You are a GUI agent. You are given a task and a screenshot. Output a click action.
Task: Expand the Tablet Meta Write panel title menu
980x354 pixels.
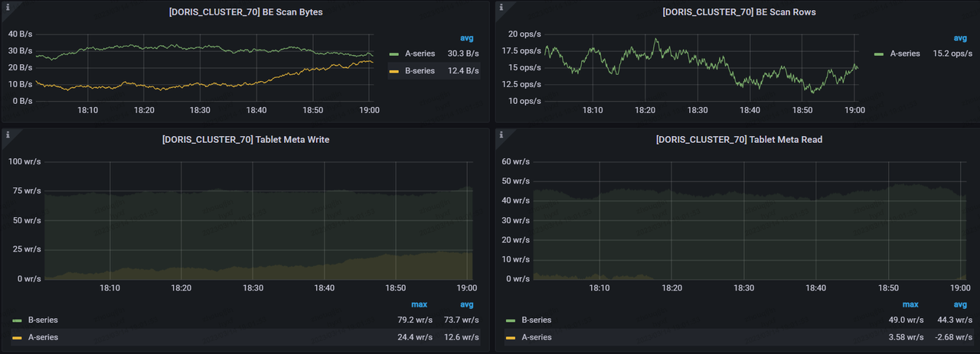(x=244, y=140)
